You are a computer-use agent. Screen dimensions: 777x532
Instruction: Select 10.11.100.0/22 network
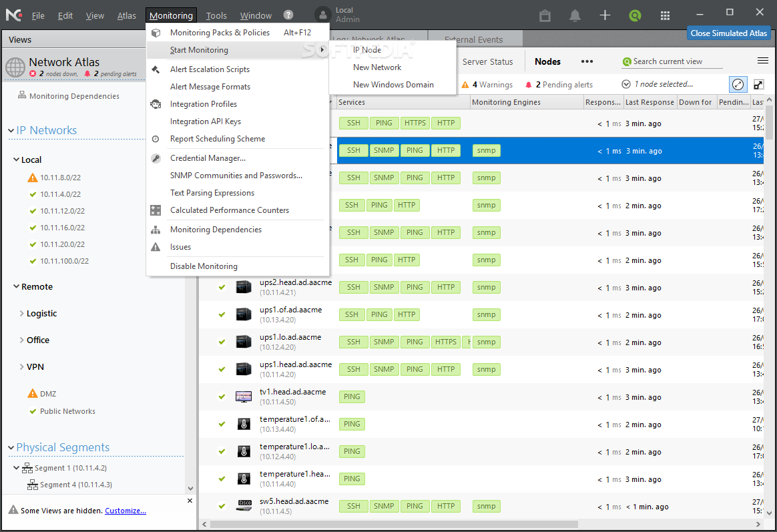coord(65,261)
